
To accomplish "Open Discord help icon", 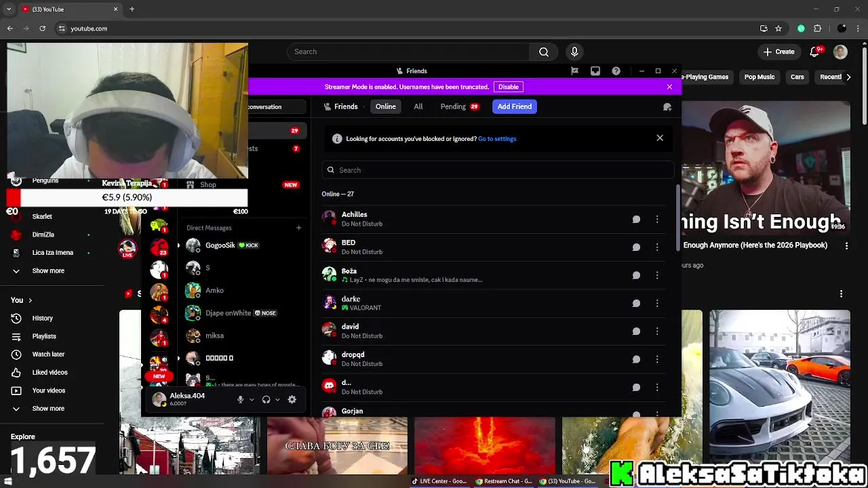I will [x=616, y=70].
